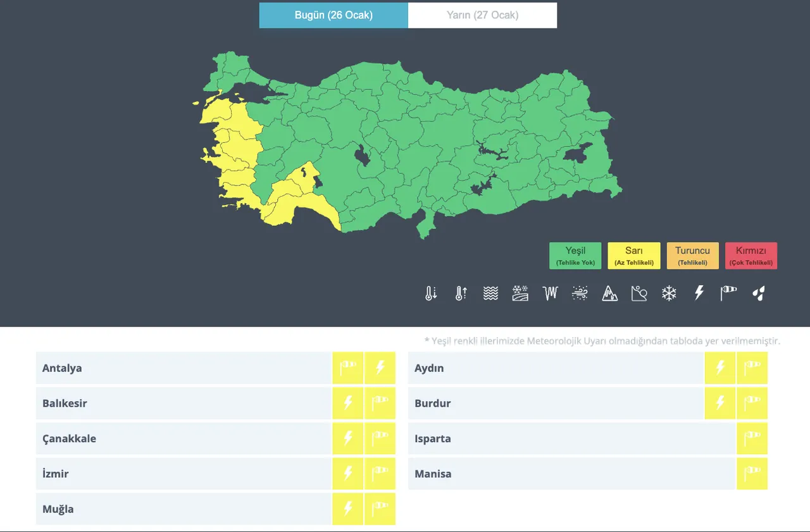Select the windsock strong wind icon
Image resolution: width=810 pixels, height=532 pixels.
click(x=728, y=293)
